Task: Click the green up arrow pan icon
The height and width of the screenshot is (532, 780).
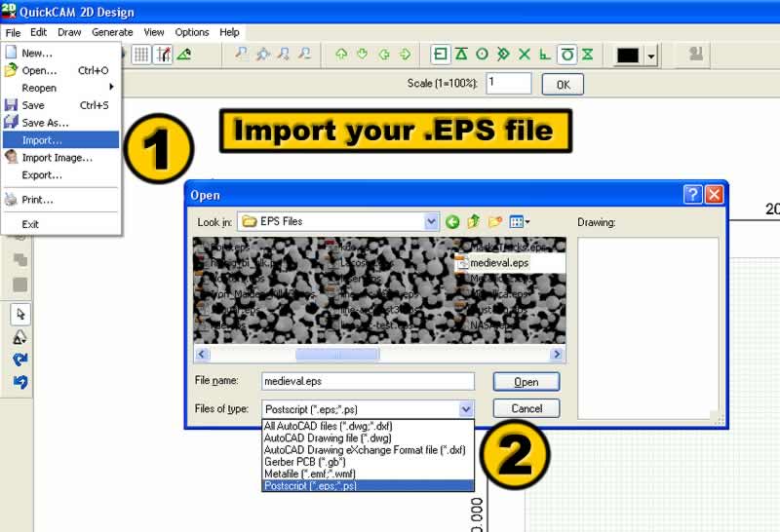Action: click(341, 54)
